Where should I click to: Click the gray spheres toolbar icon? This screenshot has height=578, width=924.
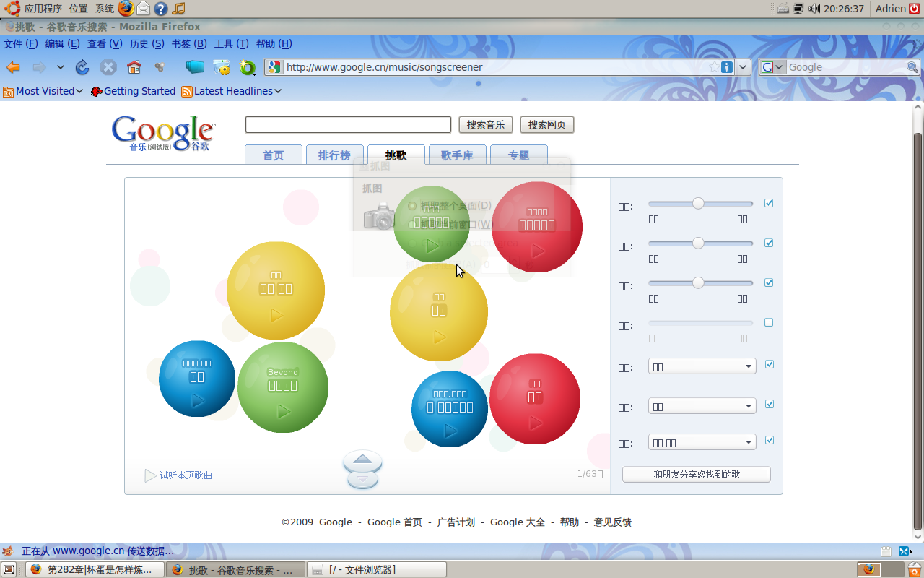[160, 67]
